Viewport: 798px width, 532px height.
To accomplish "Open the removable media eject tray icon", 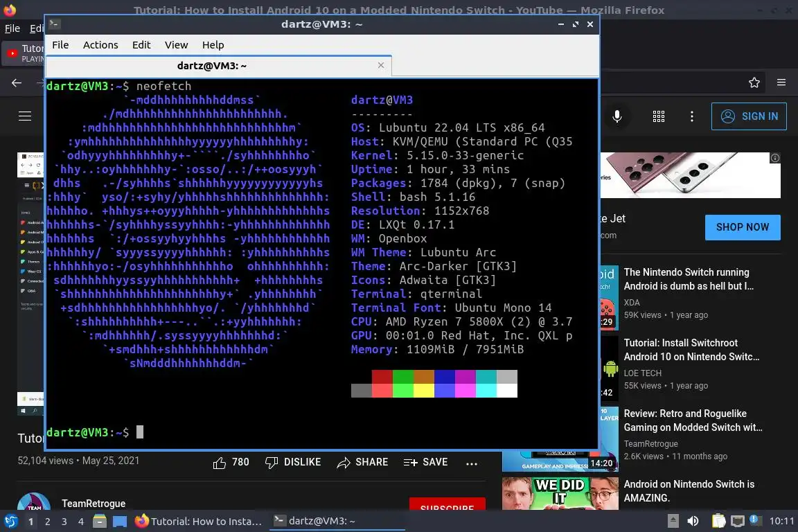I will [673, 521].
